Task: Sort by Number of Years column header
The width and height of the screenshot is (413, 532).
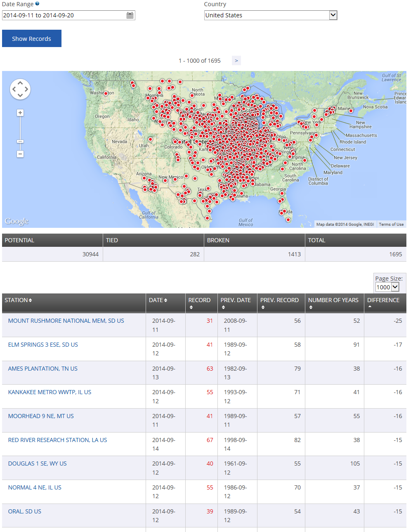Action: pos(333,300)
